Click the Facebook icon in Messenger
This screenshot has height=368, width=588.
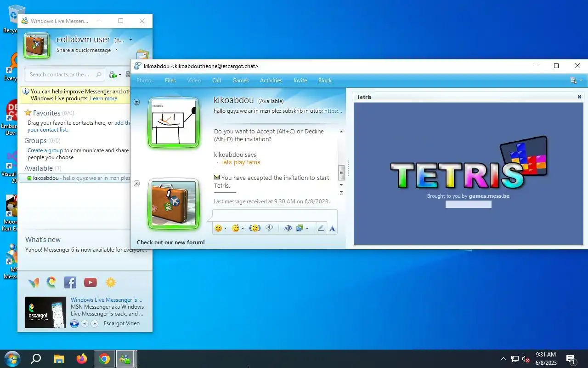[70, 282]
